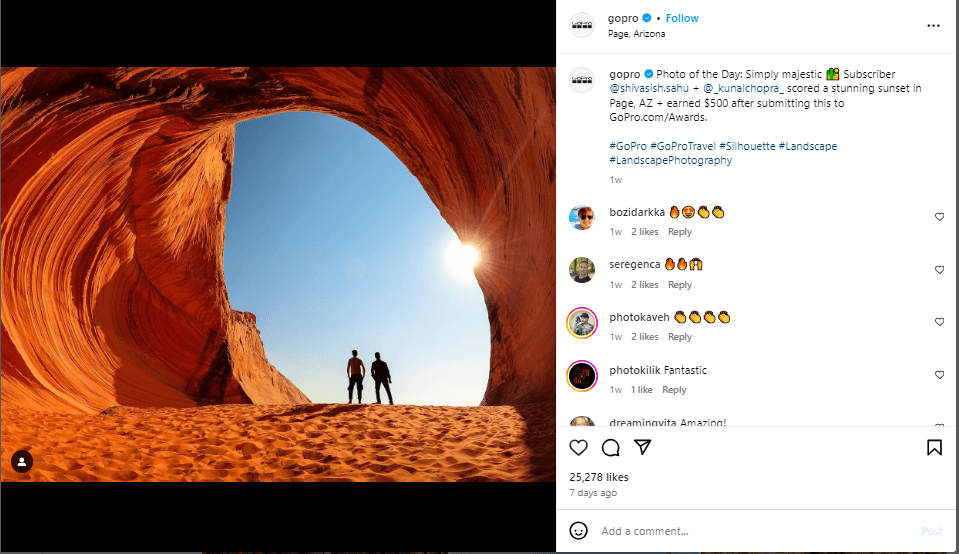Screen dimensions: 959x554
Task: Save post with bookmark icon
Action: coord(934,448)
